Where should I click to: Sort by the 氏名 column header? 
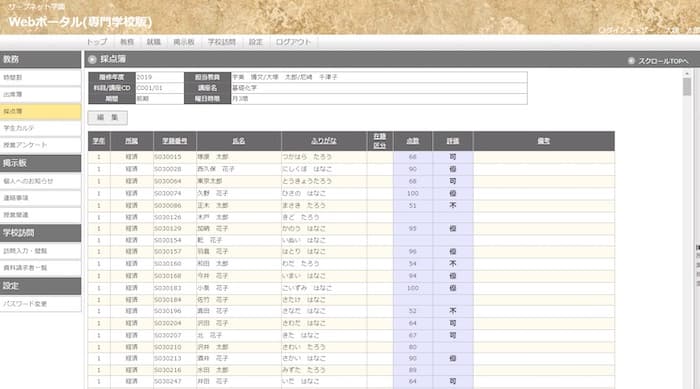[239, 141]
